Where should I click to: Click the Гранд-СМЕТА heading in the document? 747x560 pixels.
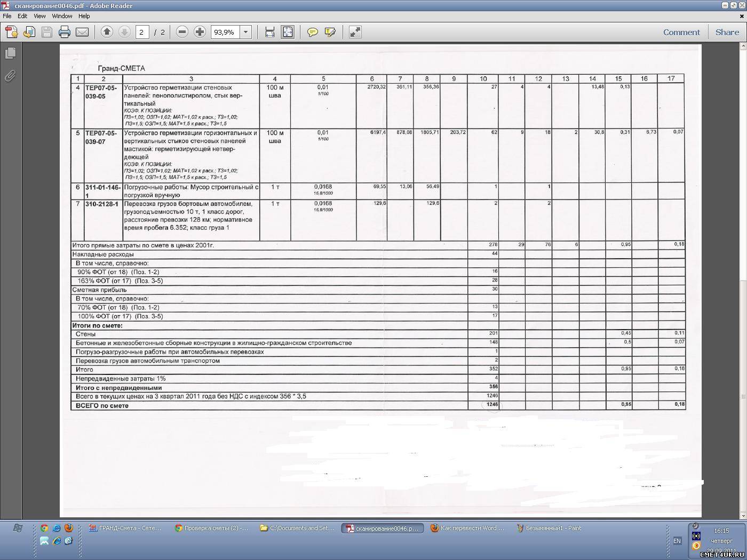[121, 68]
